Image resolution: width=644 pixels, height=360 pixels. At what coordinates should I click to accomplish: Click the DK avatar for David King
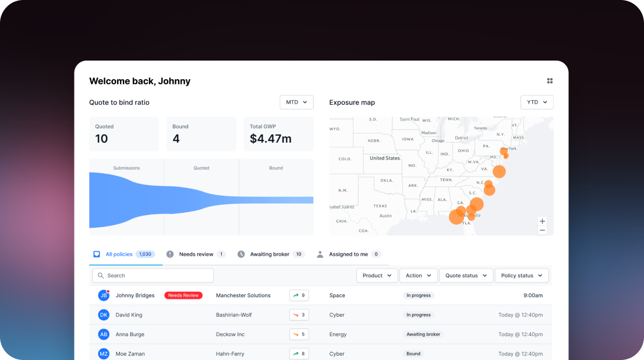(x=104, y=315)
